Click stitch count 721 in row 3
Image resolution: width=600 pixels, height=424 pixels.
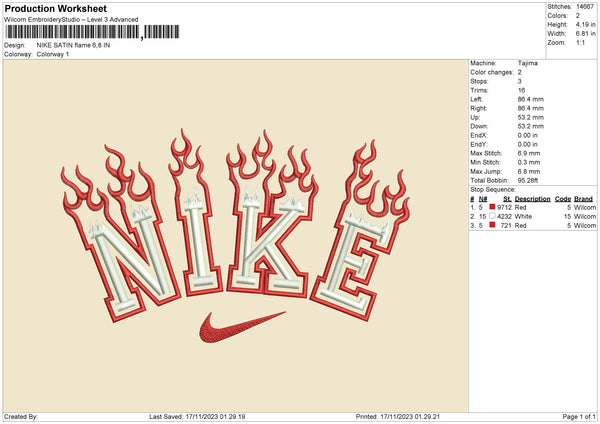point(506,225)
